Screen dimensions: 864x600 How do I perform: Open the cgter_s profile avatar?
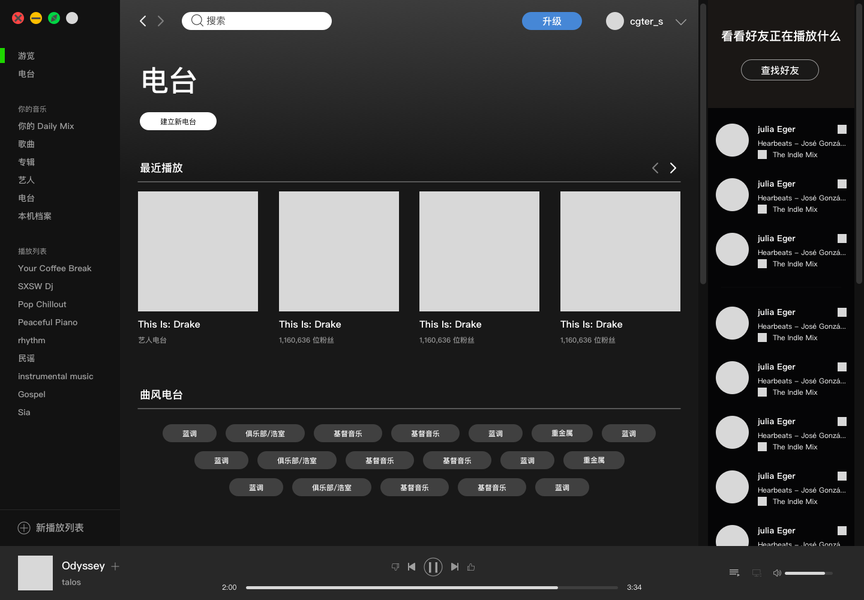614,21
